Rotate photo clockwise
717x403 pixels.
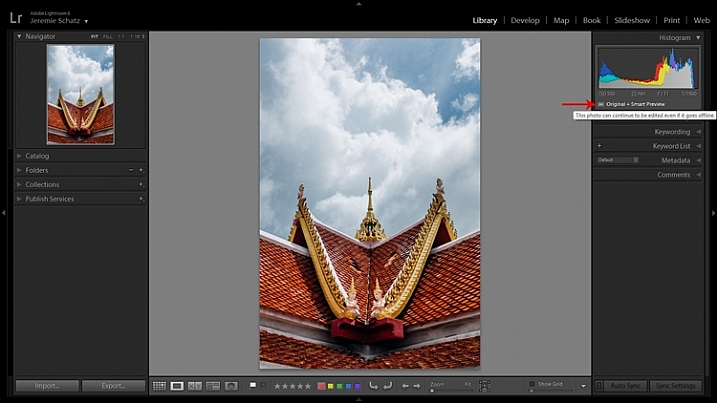[x=387, y=386]
